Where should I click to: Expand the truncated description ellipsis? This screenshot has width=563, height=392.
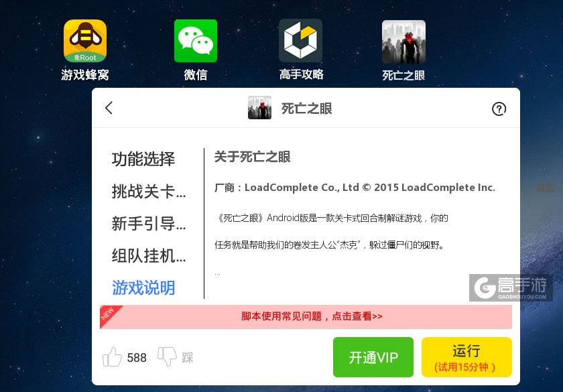tap(217, 275)
